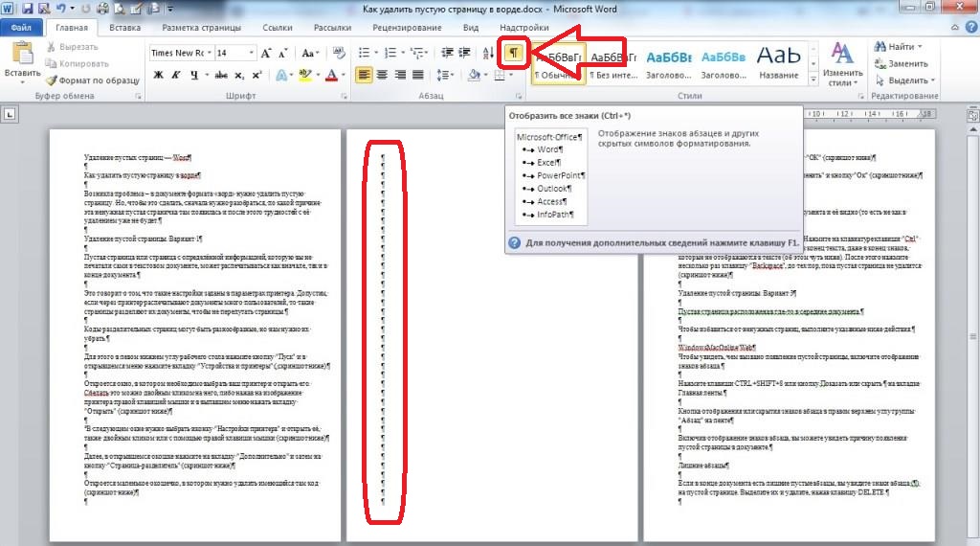
Task: Open the underline style arrow
Action: 207,75
